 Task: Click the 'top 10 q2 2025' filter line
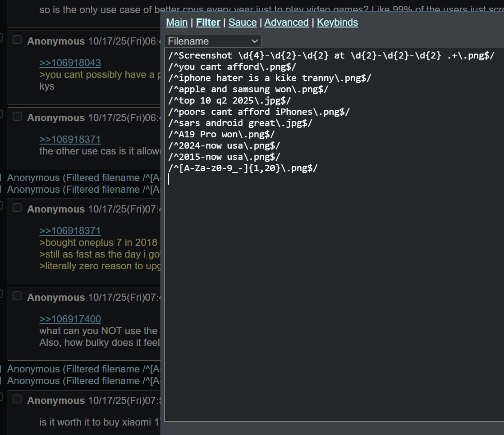(x=229, y=100)
